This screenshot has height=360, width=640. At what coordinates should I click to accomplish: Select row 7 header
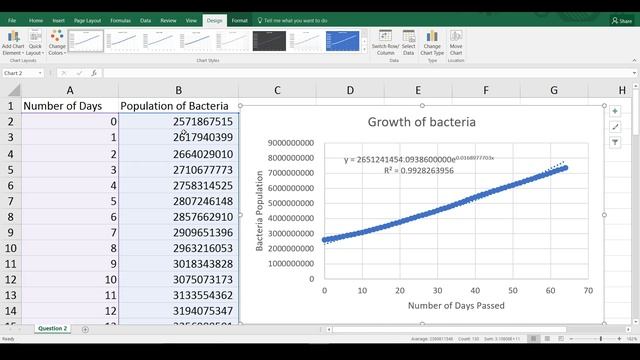(x=11, y=201)
